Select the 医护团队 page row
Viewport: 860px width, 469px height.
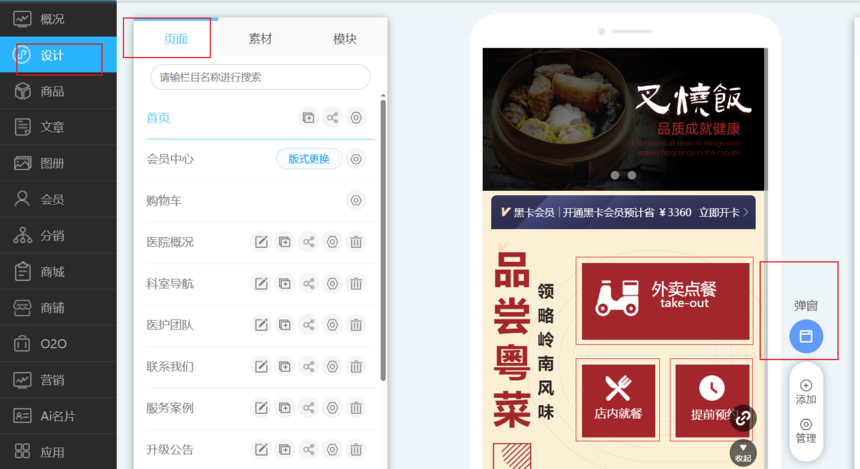(x=260, y=325)
